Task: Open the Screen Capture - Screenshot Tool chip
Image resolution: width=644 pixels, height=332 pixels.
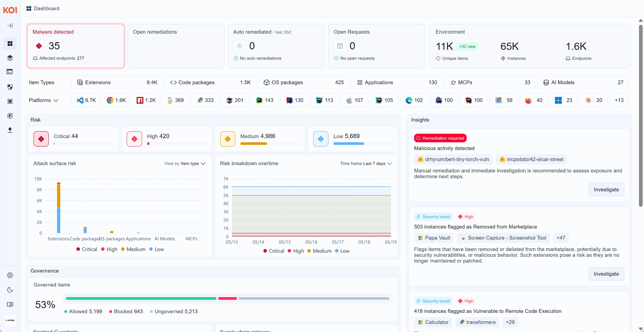Action: tap(504, 238)
